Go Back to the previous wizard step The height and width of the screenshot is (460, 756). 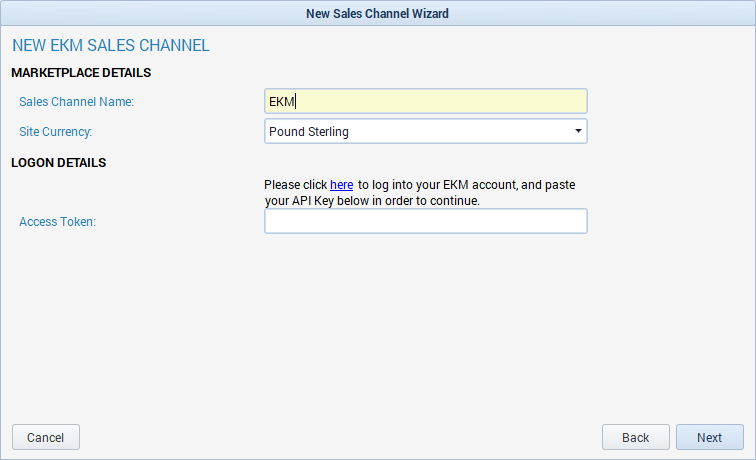click(x=635, y=437)
